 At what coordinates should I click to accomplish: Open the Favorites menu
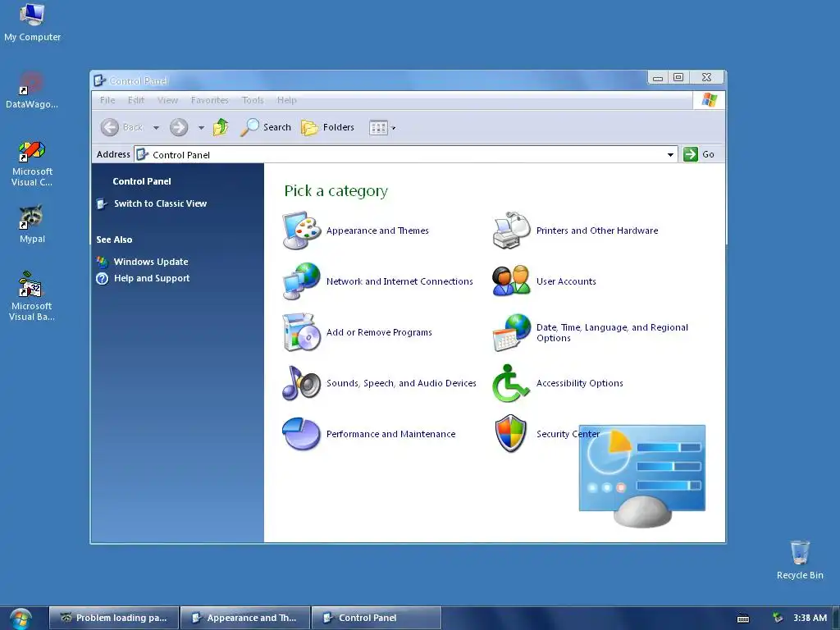[209, 100]
